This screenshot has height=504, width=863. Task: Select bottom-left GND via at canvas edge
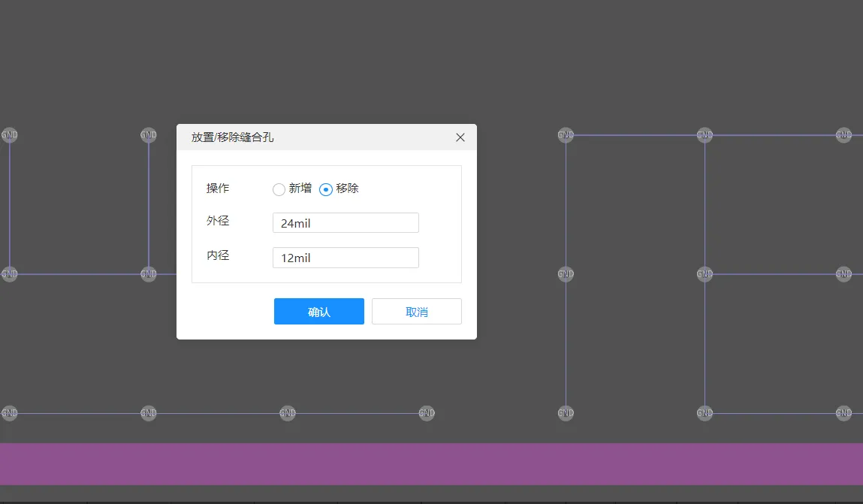pos(10,413)
